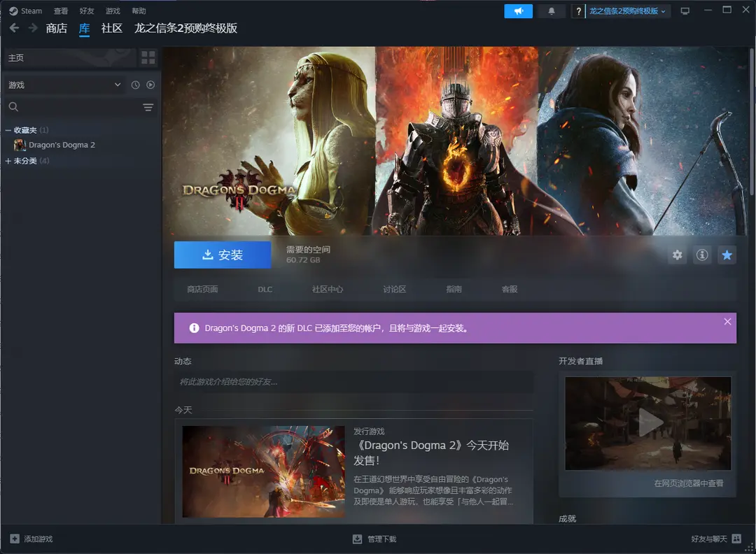
Task: Click the 主页 library home button
Action: click(70, 58)
